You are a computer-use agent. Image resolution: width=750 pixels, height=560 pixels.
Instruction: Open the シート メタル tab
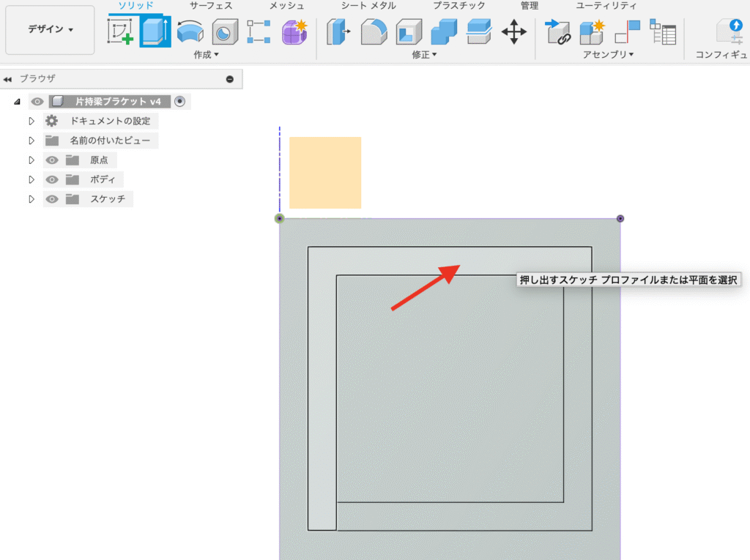368,6
